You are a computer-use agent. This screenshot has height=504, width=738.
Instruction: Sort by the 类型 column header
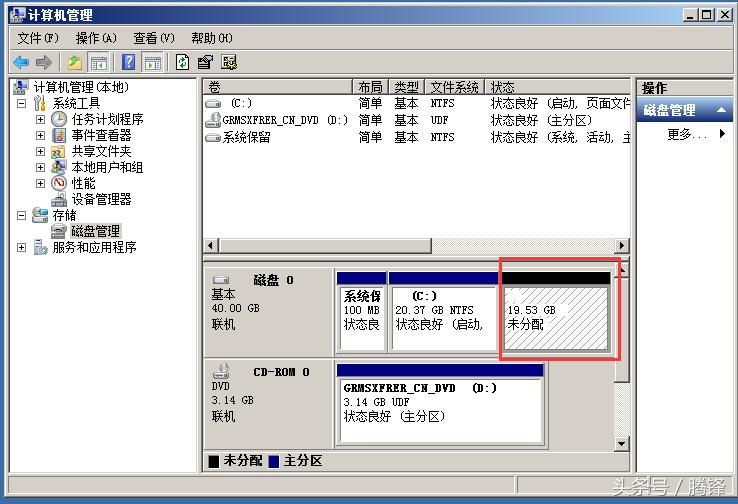click(x=407, y=87)
